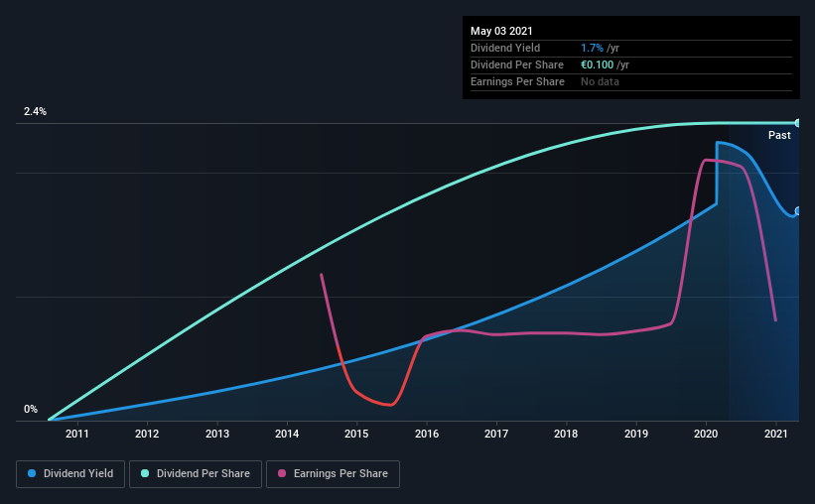
Task: Toggle the Dividend Per Share legend button
Action: (196, 474)
